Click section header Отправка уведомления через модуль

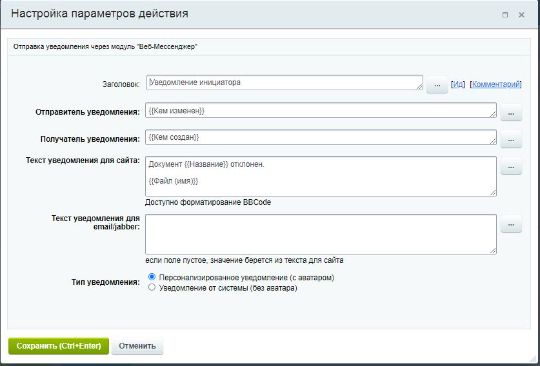(105, 46)
